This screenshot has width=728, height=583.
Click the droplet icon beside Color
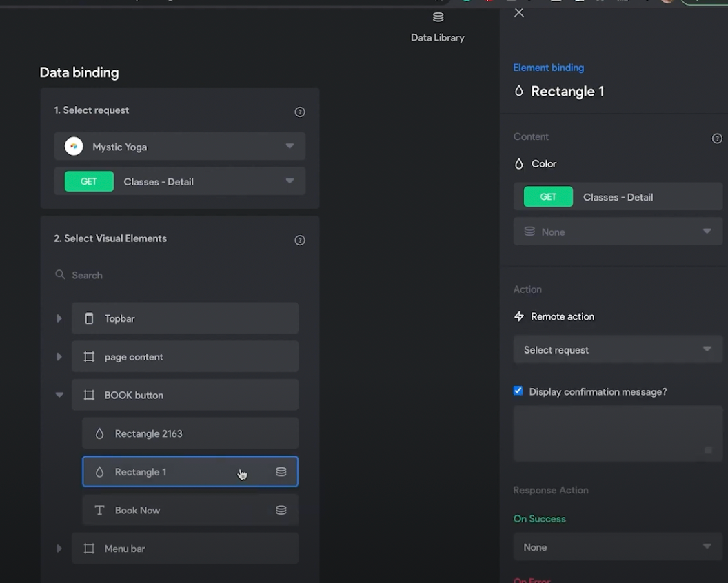(x=519, y=164)
